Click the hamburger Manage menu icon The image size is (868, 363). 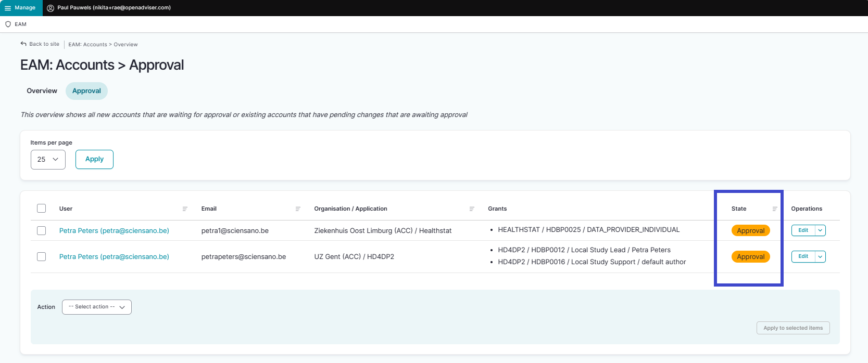8,8
